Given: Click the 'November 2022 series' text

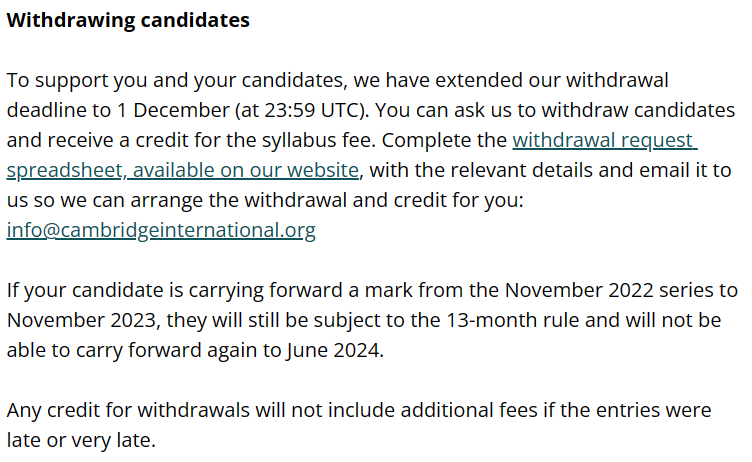Looking at the screenshot, I should coord(611,290).
